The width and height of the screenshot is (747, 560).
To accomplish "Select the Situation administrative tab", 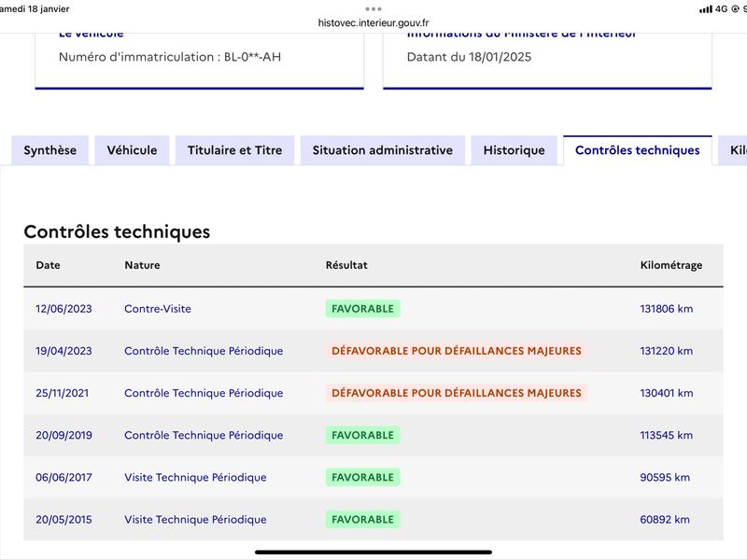I will tap(383, 150).
